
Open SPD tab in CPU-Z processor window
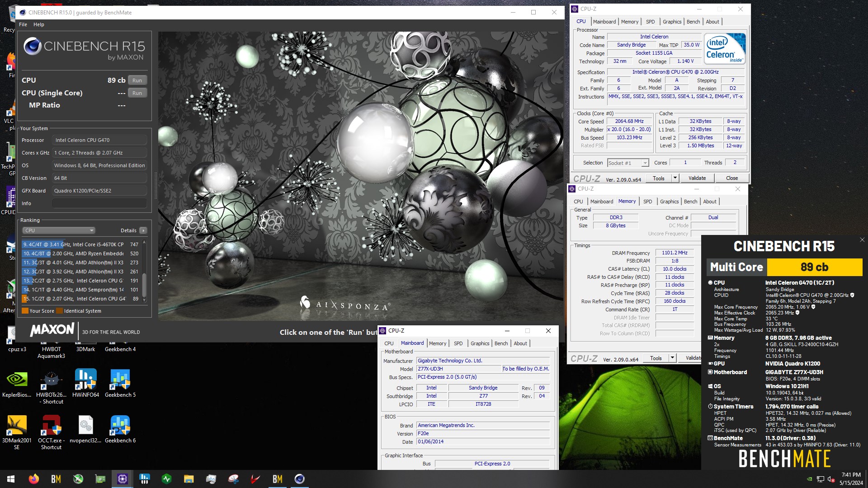coord(650,22)
